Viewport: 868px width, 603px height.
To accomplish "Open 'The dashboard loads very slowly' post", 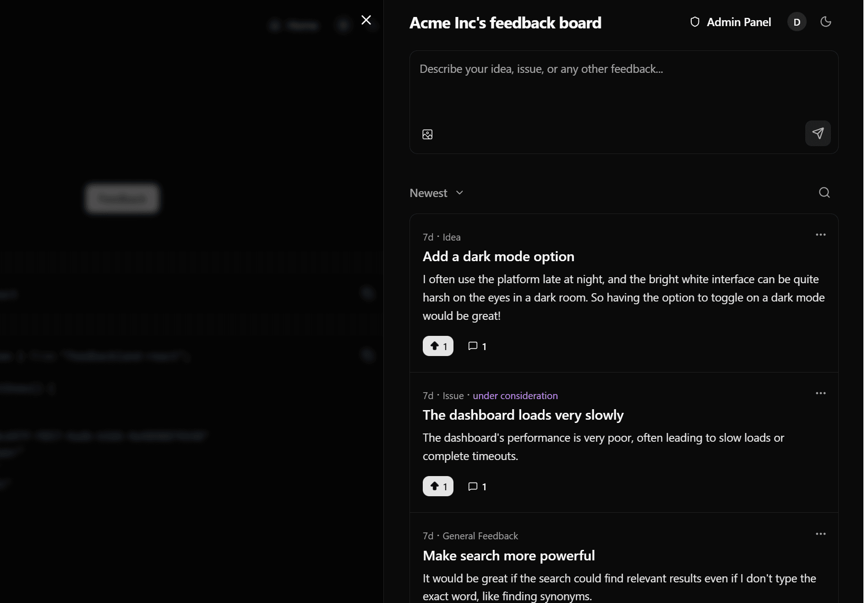I will coord(523,415).
